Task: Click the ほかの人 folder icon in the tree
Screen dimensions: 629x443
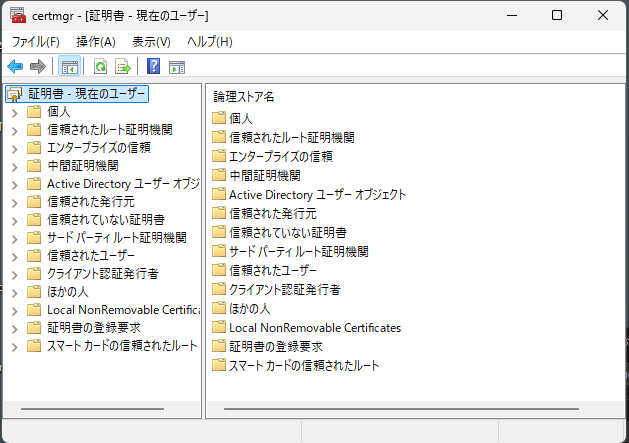Action: [34, 292]
